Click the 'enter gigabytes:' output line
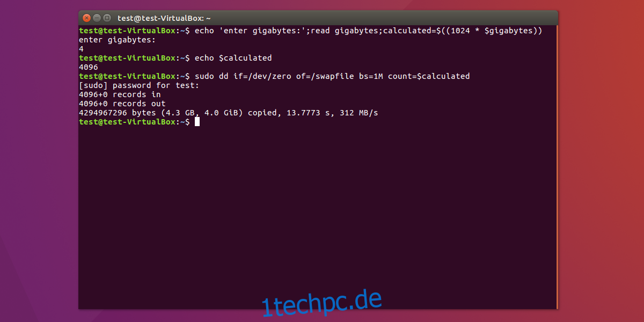644x322 pixels. coord(117,40)
